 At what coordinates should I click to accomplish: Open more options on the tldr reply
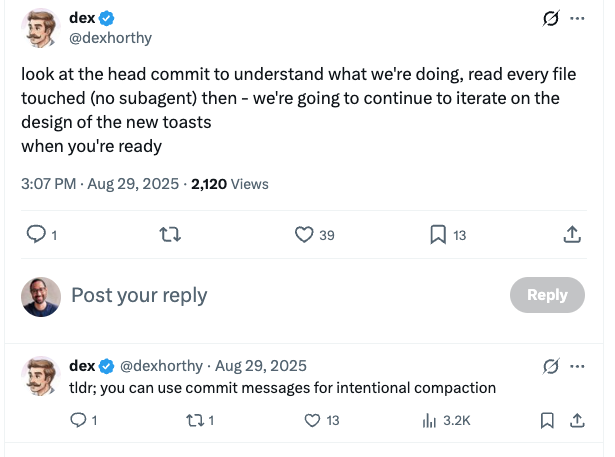point(577,366)
